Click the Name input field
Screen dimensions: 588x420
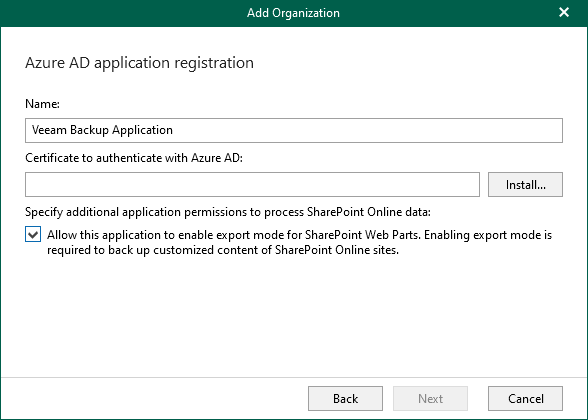(x=294, y=130)
